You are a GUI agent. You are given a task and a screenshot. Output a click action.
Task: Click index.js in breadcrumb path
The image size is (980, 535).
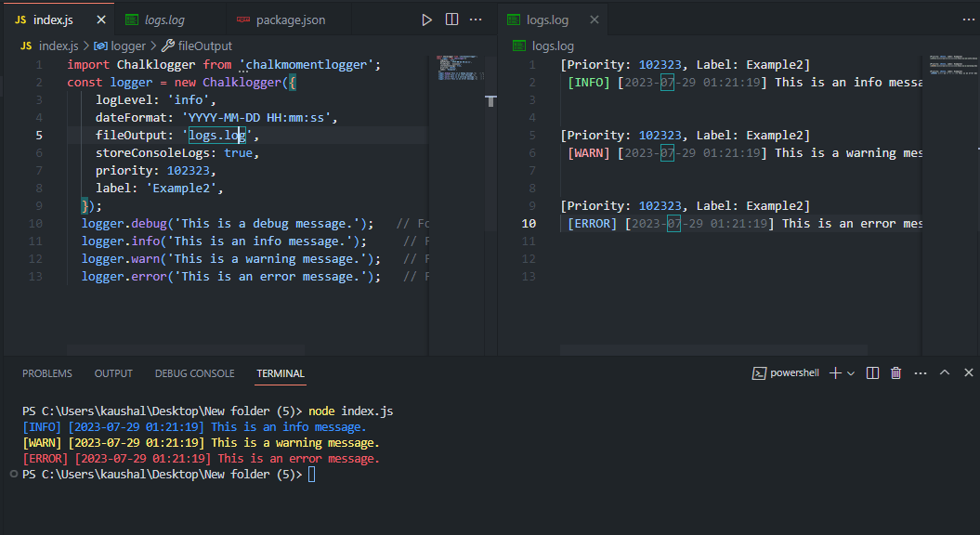pyautogui.click(x=59, y=46)
